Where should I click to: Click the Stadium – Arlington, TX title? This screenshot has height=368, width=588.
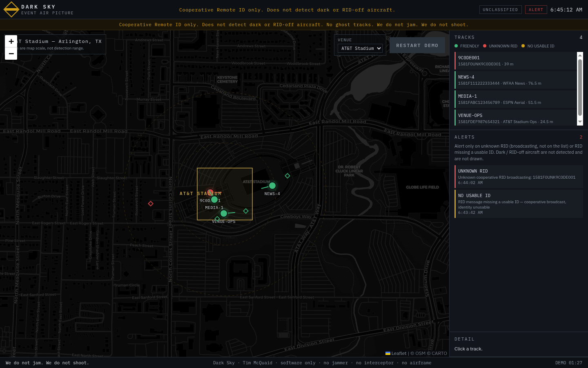click(60, 41)
